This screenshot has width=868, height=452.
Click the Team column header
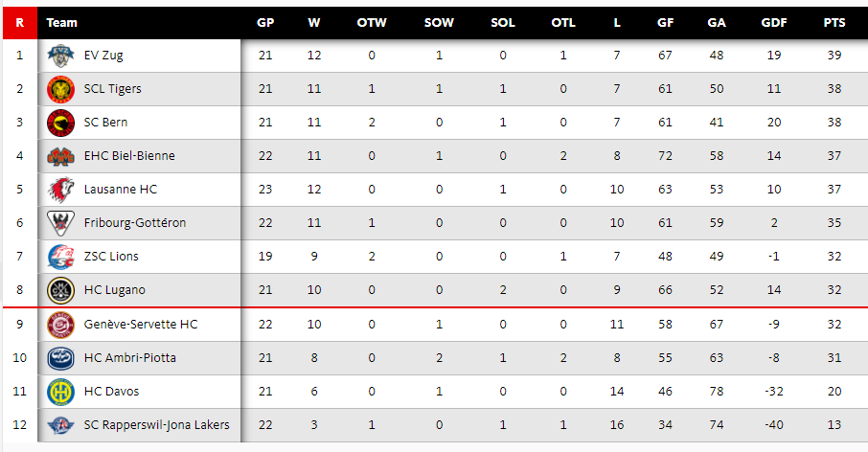[62, 22]
